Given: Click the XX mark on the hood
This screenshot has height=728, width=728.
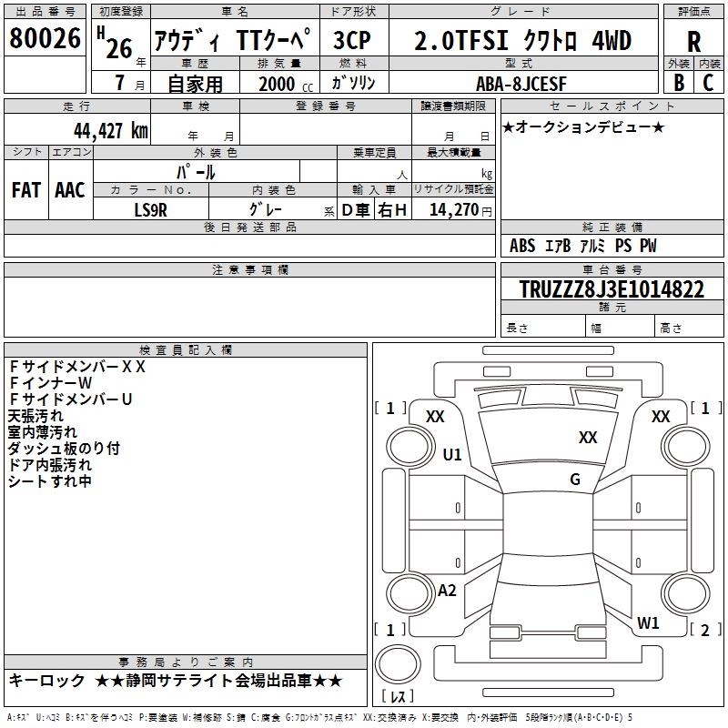Looking at the screenshot, I should click(588, 437).
